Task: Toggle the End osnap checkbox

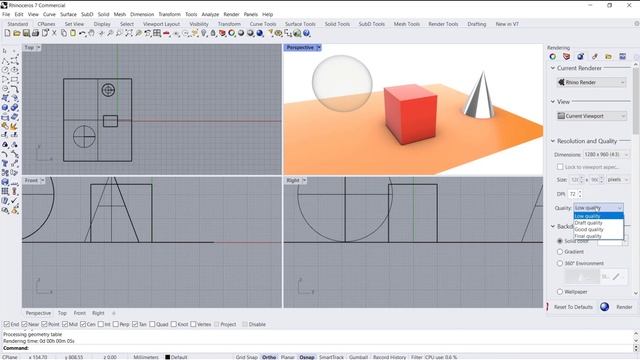Action: [7, 324]
